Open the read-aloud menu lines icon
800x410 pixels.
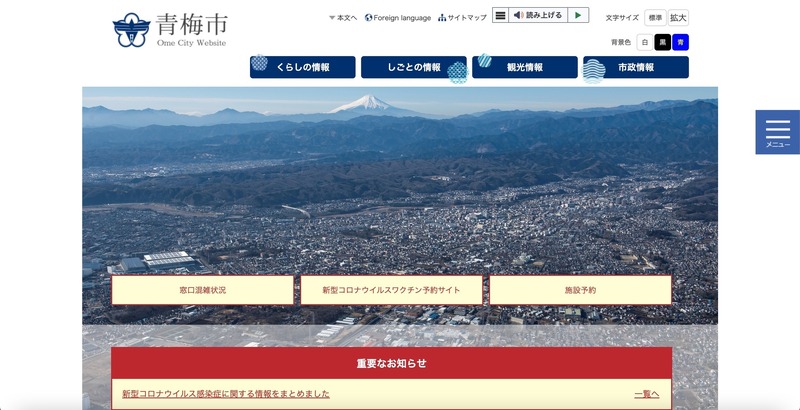[500, 16]
